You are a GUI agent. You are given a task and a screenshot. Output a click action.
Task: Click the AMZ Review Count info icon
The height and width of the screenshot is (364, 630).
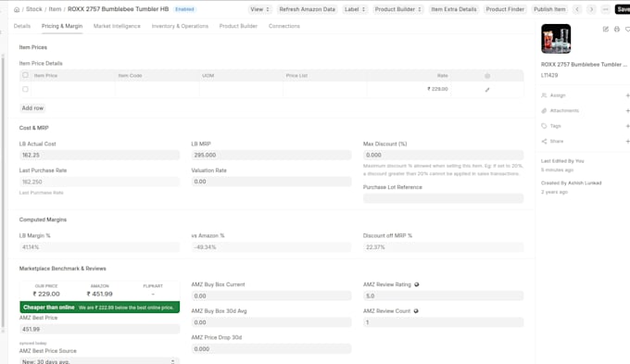coord(416,311)
